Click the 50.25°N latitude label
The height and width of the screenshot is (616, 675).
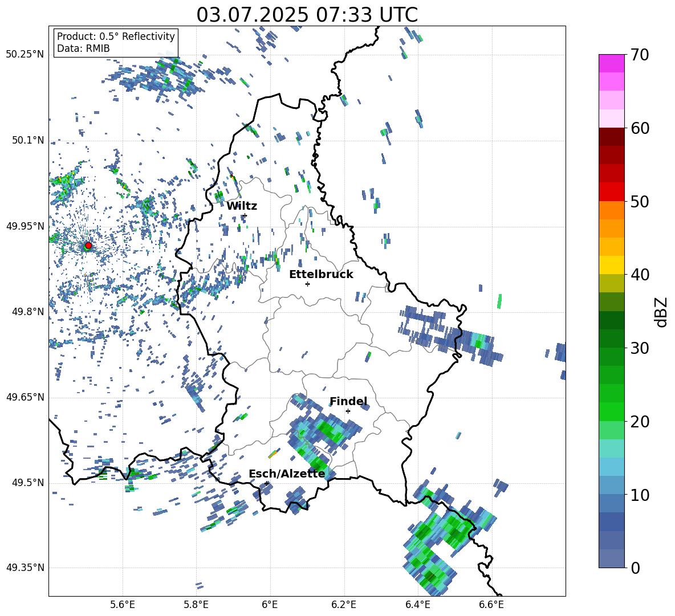tap(25, 55)
